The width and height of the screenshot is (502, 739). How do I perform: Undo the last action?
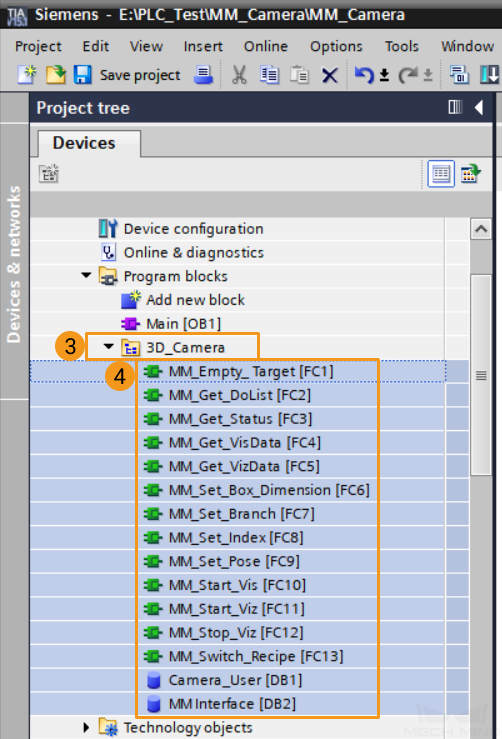coord(364,74)
